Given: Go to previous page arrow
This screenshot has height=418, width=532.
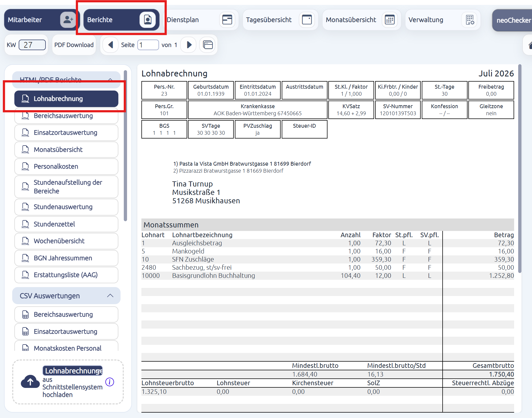Looking at the screenshot, I should 111,45.
